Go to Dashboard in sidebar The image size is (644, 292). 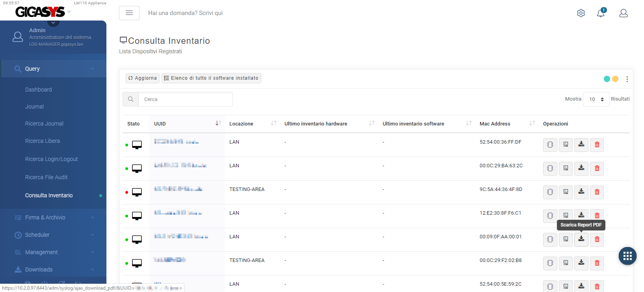tap(38, 90)
